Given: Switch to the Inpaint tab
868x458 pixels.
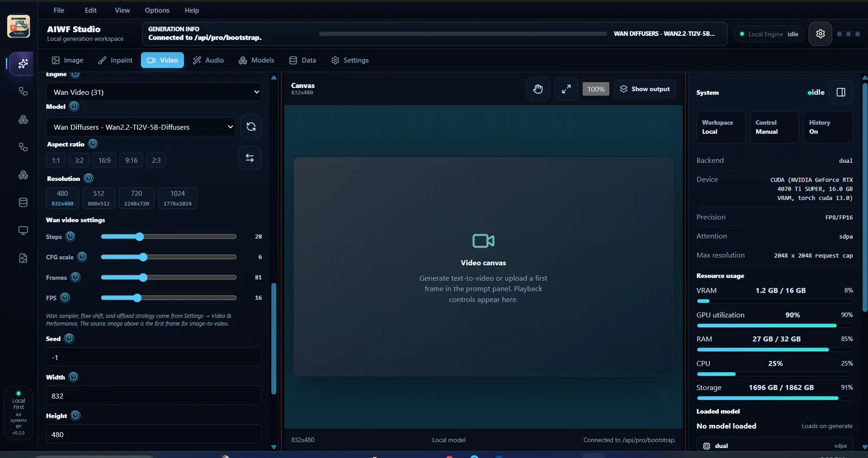Looking at the screenshot, I should pyautogui.click(x=115, y=60).
